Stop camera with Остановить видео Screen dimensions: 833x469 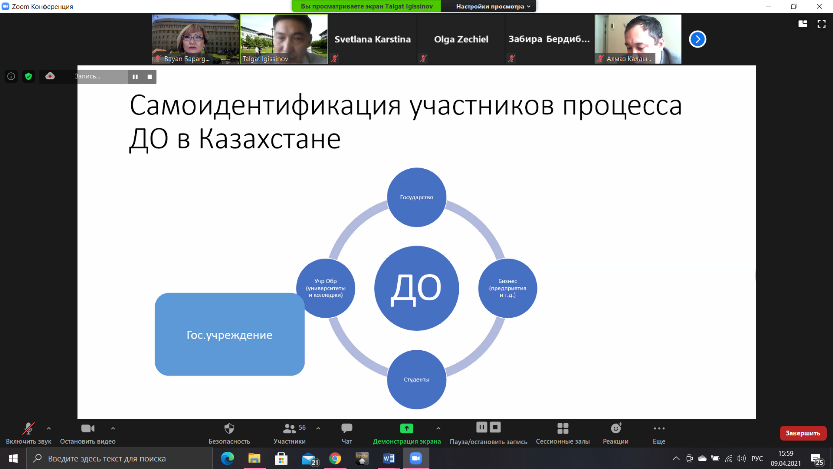(x=87, y=430)
